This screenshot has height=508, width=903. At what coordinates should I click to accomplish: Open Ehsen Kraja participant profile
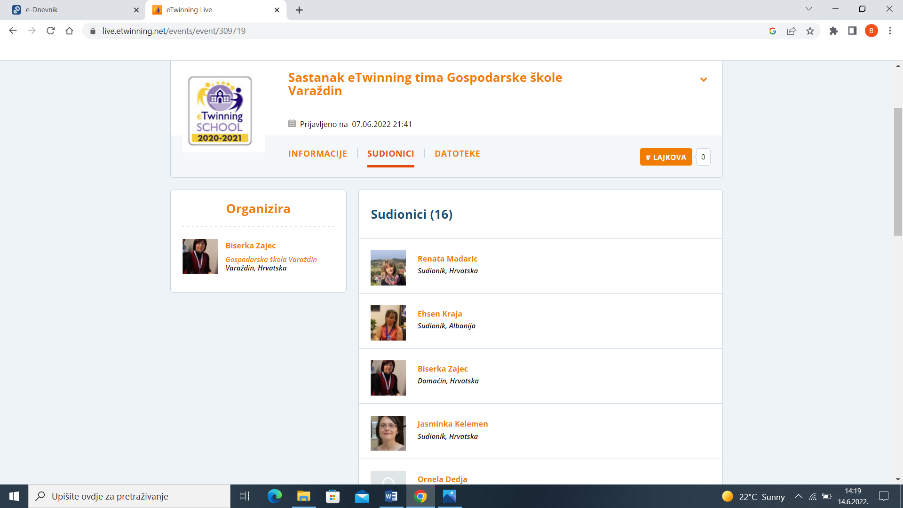pos(439,314)
